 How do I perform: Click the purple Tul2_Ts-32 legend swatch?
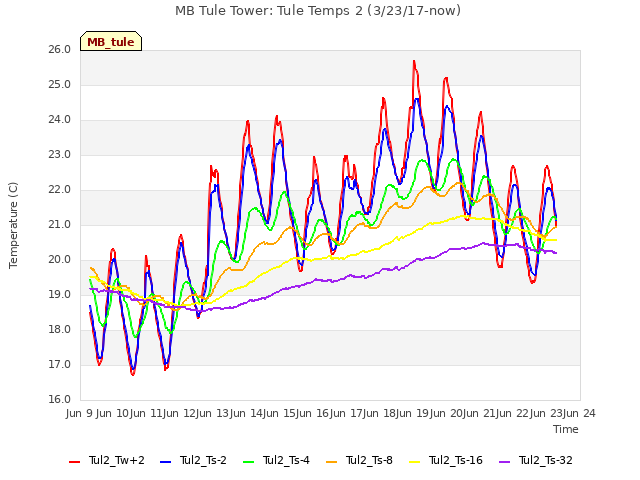click(504, 462)
